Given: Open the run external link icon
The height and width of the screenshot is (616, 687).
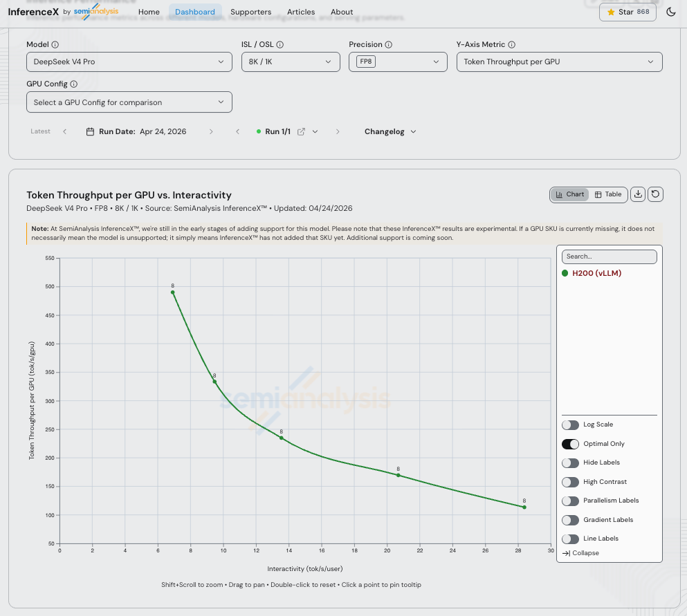Looking at the screenshot, I should tap(301, 132).
